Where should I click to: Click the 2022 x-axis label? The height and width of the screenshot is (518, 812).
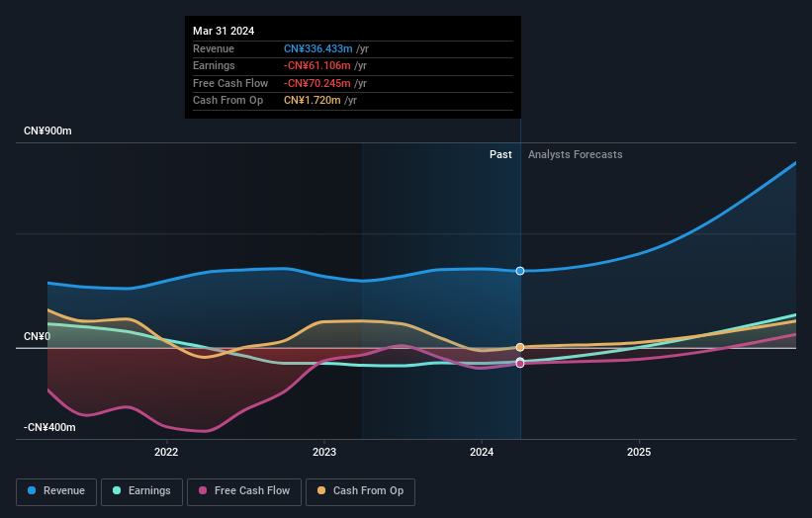coord(166,452)
